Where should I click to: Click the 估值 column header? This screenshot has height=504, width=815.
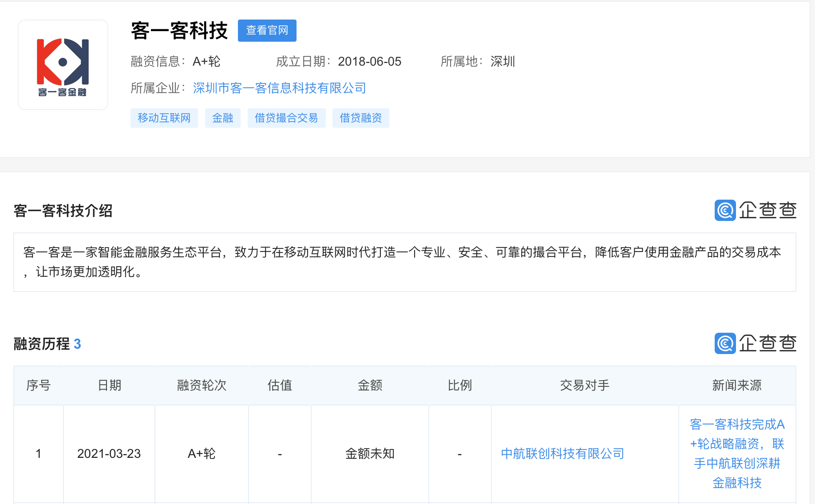point(280,385)
